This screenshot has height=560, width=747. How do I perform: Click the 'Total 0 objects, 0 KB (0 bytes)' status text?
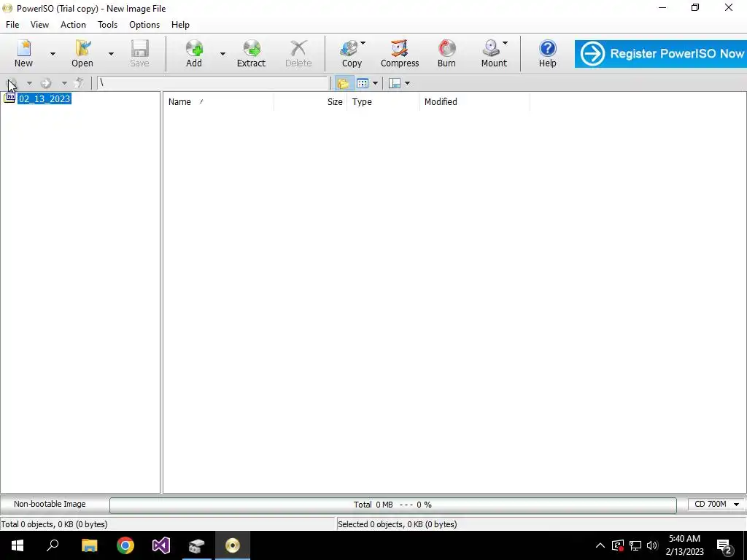[x=54, y=524]
